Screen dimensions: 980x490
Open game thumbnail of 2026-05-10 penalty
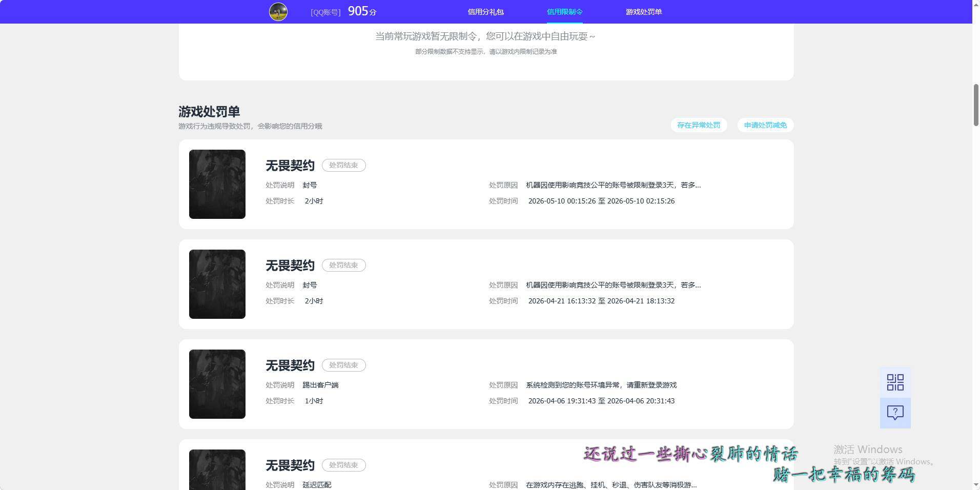[217, 184]
